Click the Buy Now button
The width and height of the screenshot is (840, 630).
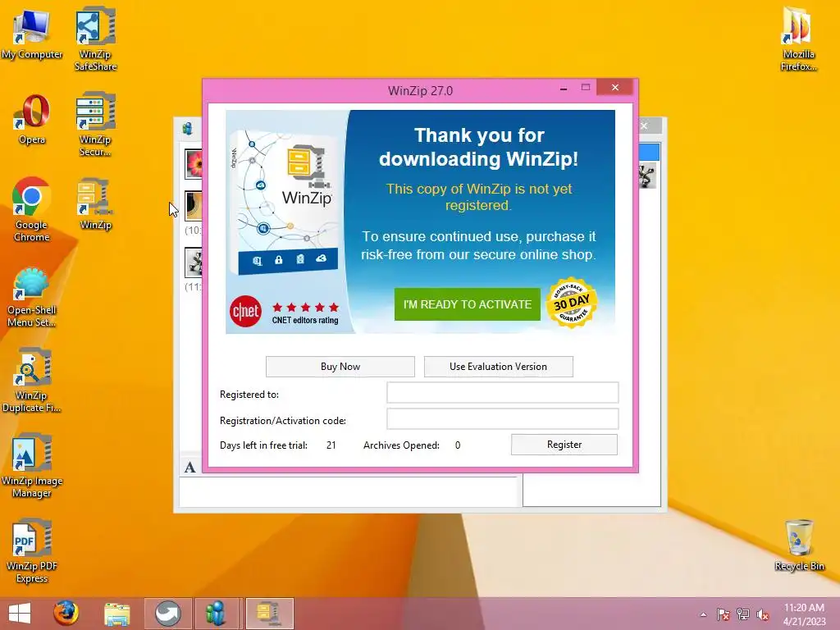point(340,367)
